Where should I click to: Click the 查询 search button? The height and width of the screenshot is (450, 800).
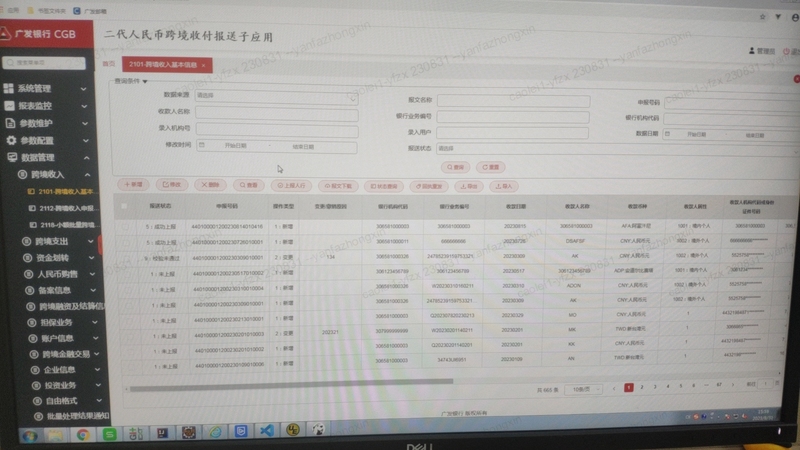tap(455, 167)
